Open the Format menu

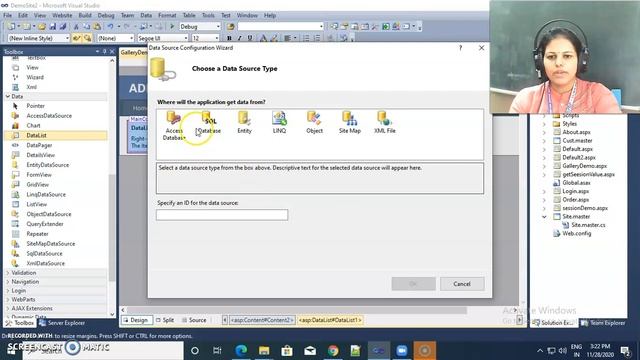click(167, 15)
